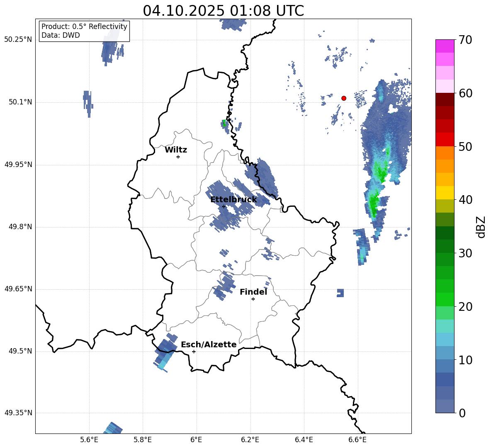Click the 5.6°E longitude tick label
This screenshot has width=491, height=448.
[89, 440]
